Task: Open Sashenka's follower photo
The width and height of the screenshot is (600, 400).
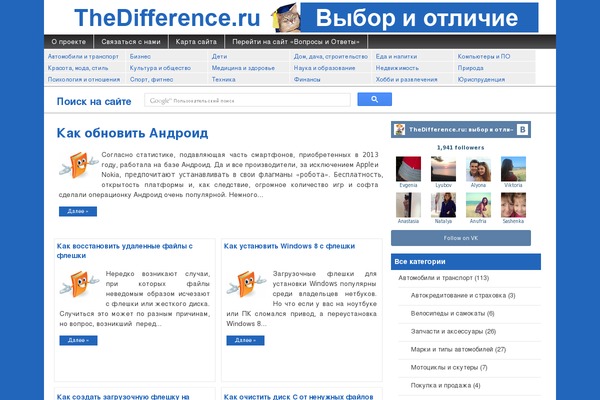Action: click(x=513, y=205)
